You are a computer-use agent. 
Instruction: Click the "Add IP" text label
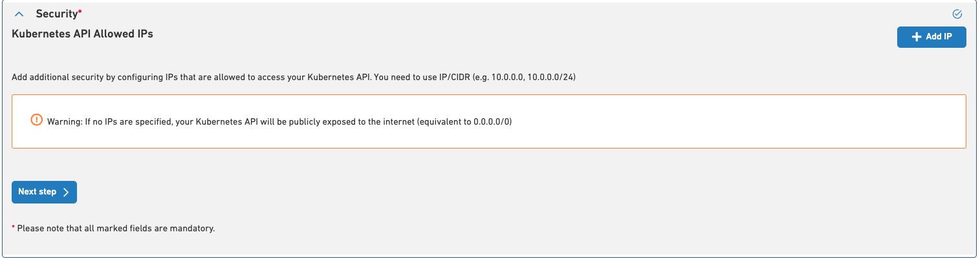(939, 37)
